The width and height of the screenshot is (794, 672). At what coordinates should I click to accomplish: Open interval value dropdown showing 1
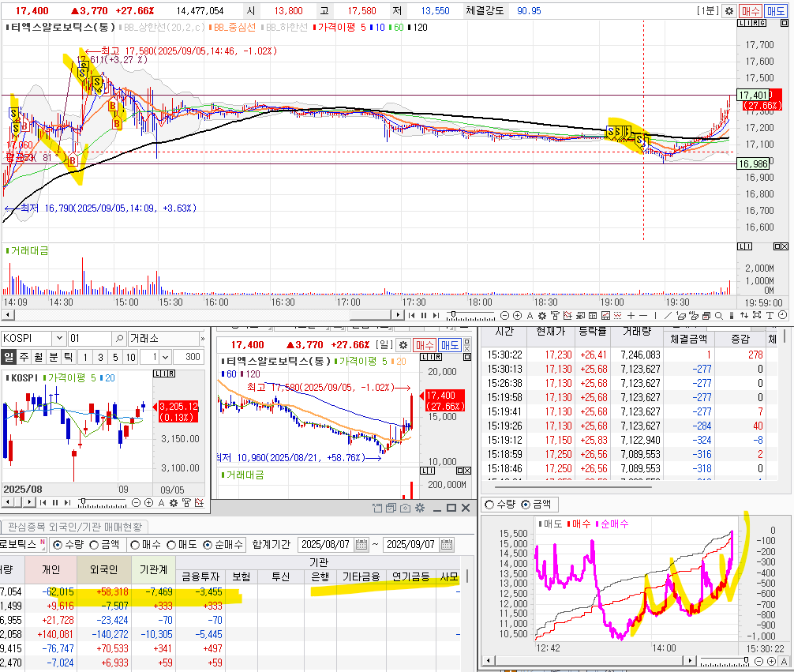point(165,357)
